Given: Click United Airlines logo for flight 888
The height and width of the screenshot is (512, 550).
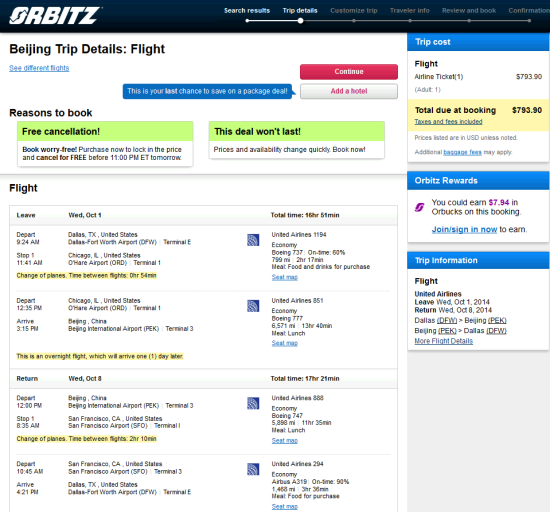Looking at the screenshot, I should click(x=253, y=403).
